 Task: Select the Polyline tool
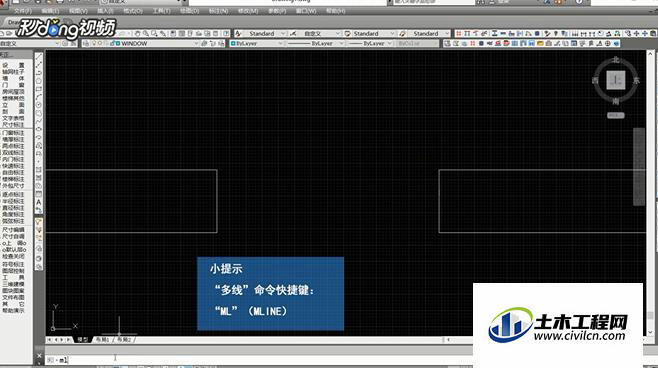point(39,73)
